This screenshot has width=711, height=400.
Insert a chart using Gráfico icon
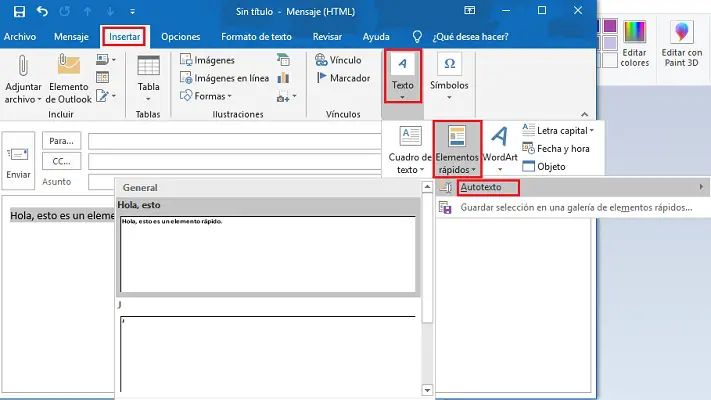pos(283,78)
